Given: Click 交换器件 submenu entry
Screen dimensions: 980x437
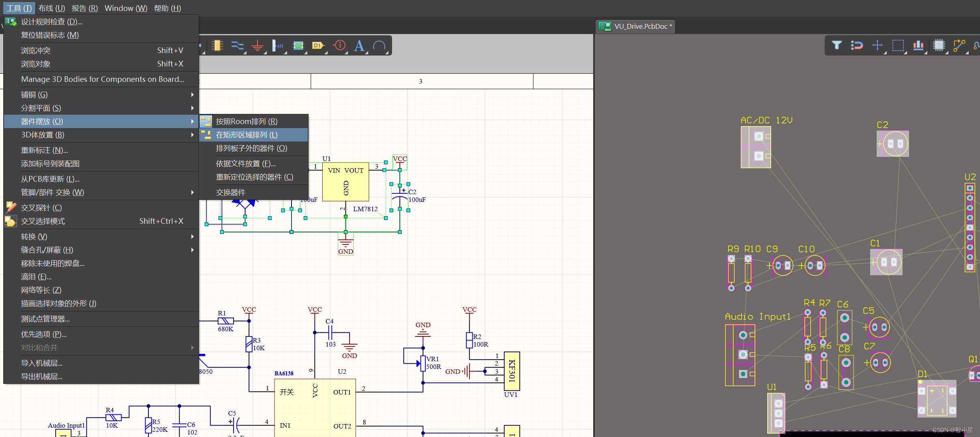Looking at the screenshot, I should 254,192.
